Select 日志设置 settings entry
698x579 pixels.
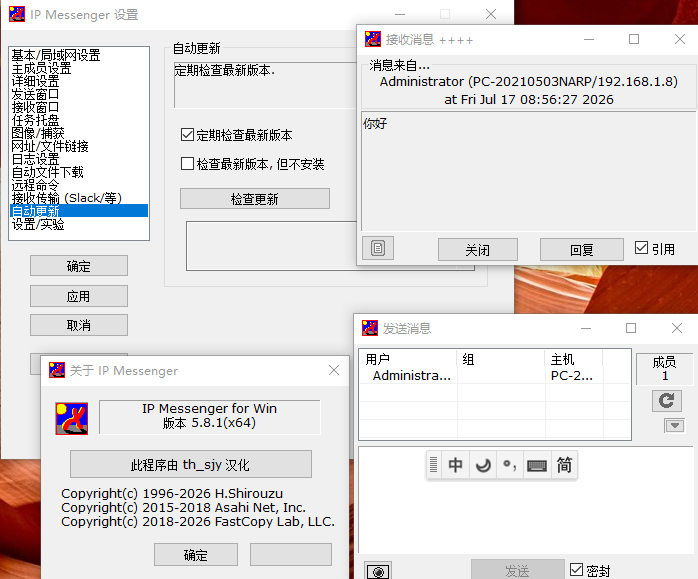79,159
